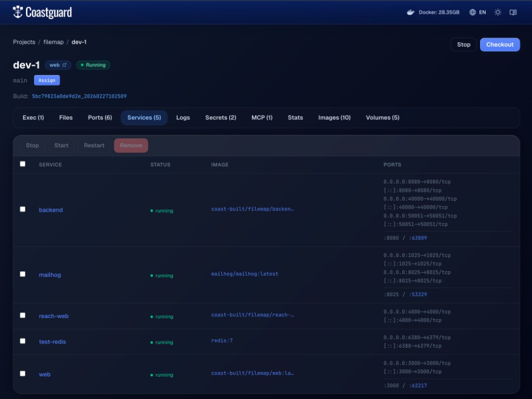Open the Secrets (2) tab

click(220, 117)
